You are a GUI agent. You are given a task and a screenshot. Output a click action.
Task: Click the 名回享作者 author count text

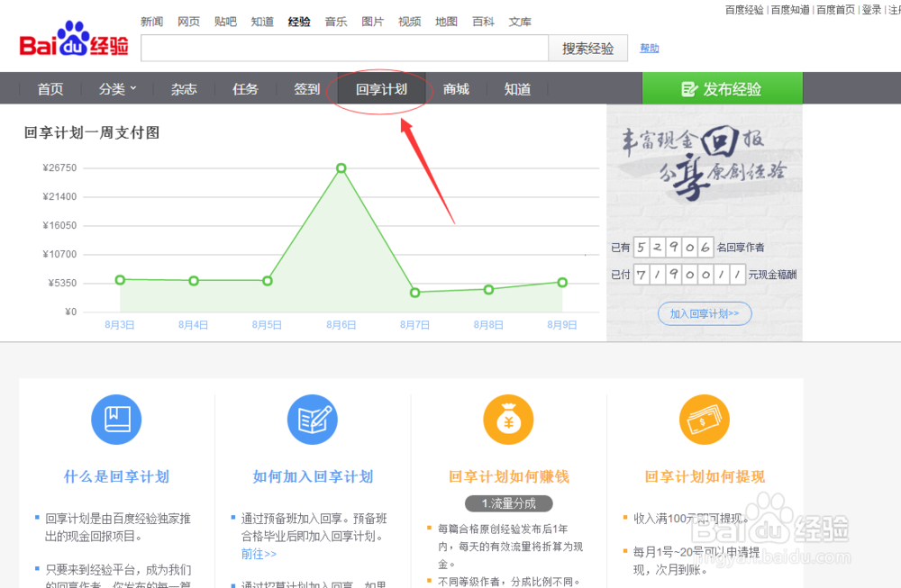click(741, 248)
